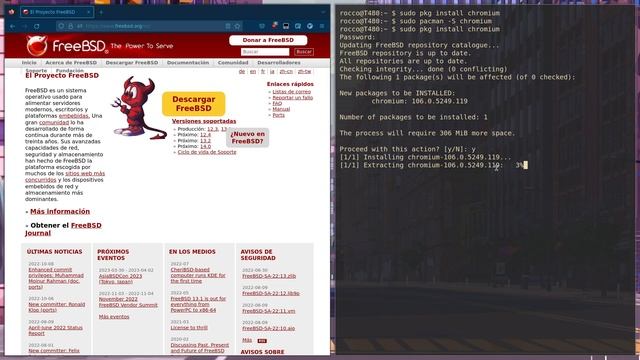Open the FreeBSD-SA-22:11.vm advisory
Image resolution: width=640 pixels, height=360 pixels.
coord(269,311)
